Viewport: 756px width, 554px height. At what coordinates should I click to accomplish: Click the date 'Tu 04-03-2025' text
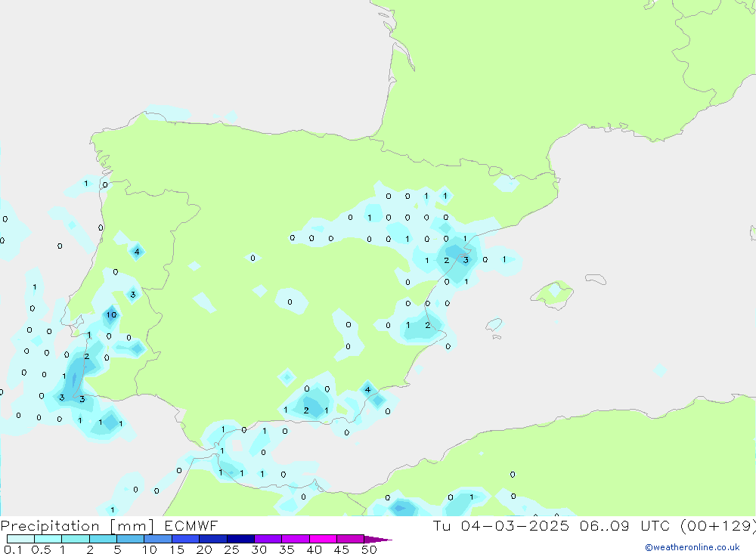click(501, 525)
